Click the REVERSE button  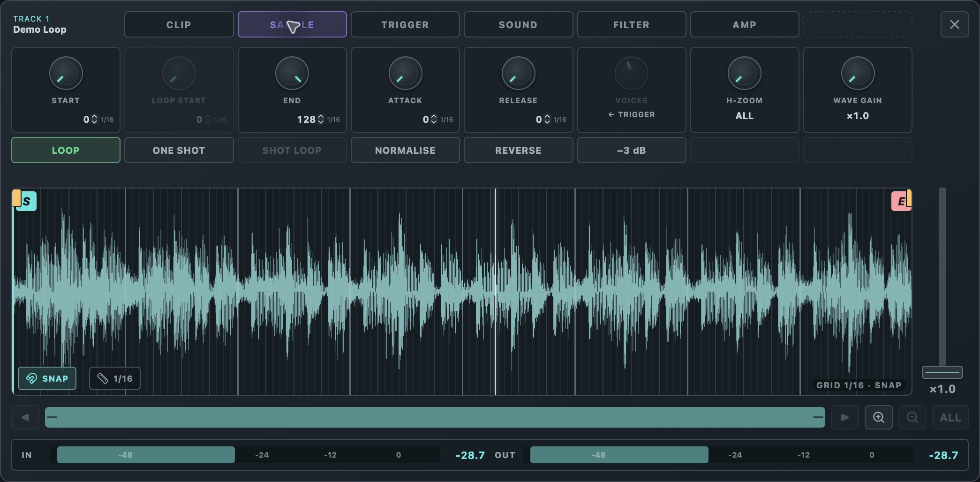click(x=518, y=150)
